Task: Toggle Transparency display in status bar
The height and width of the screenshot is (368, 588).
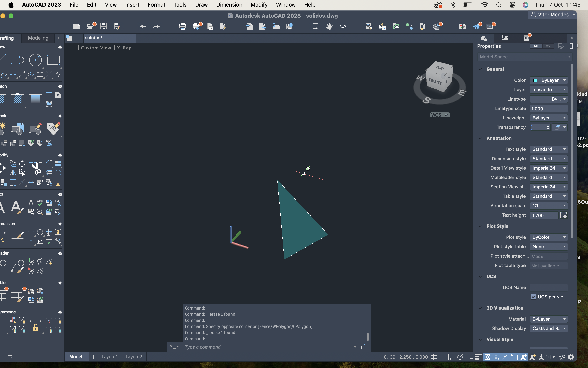Action: pyautogui.click(x=487, y=357)
